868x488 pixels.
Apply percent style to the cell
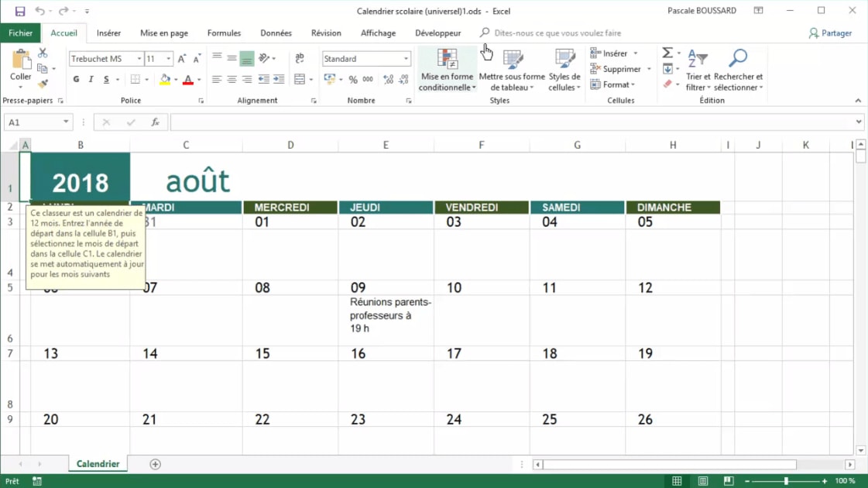(x=353, y=80)
